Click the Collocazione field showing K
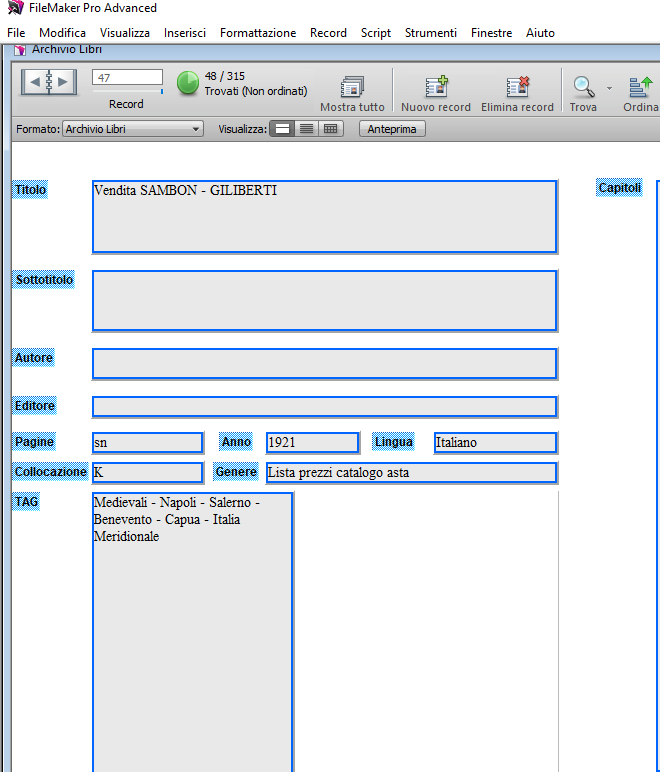The width and height of the screenshot is (660, 772). click(x=148, y=472)
